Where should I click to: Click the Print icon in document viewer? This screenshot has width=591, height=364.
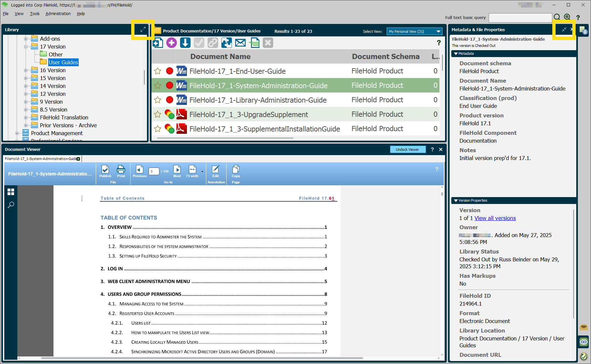(121, 171)
